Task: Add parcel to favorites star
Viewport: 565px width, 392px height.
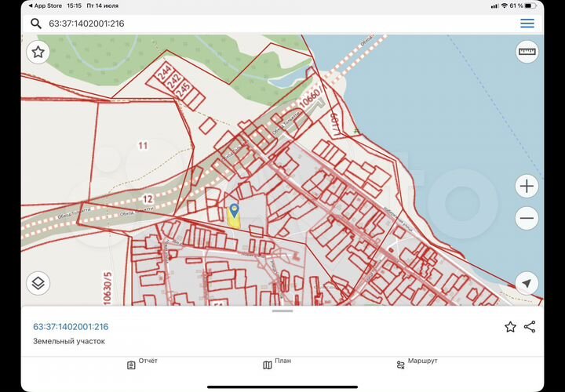Action: [510, 327]
